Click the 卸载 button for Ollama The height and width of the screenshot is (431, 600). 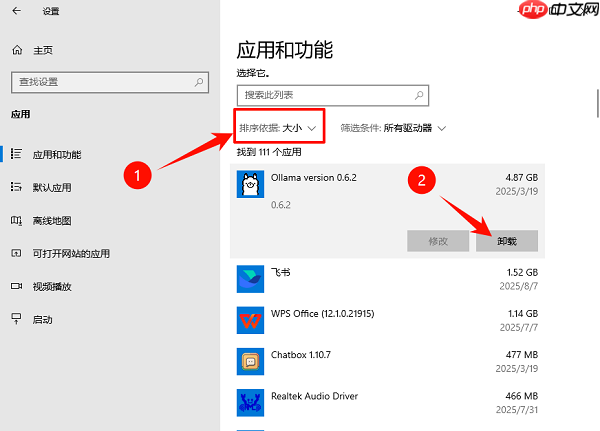[507, 241]
